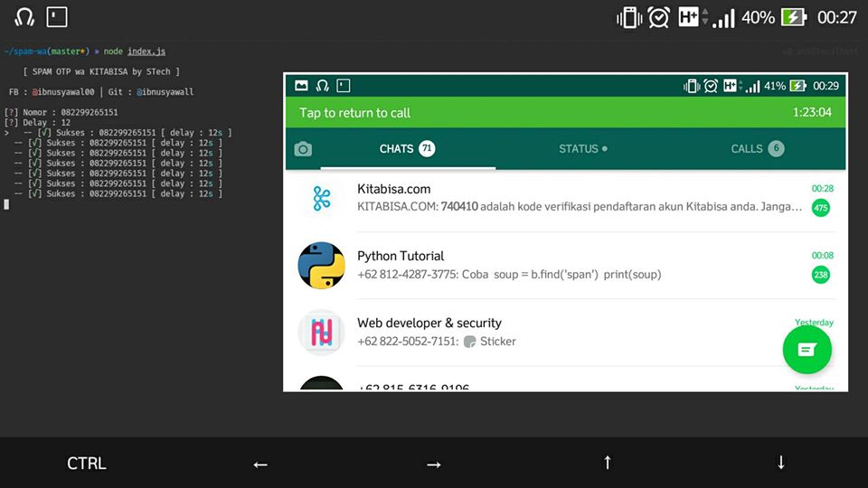Screen dimensions: 868x488
Task: Tap the 1:23:04 call duration
Action: point(812,112)
